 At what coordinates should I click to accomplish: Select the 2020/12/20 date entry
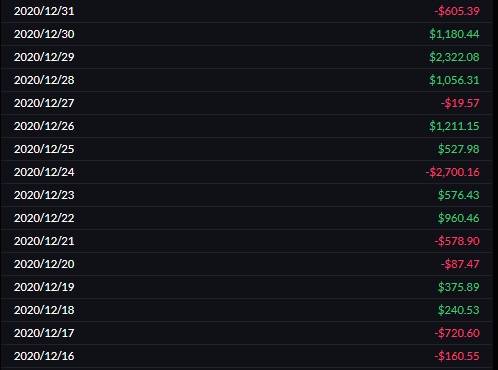click(x=44, y=264)
